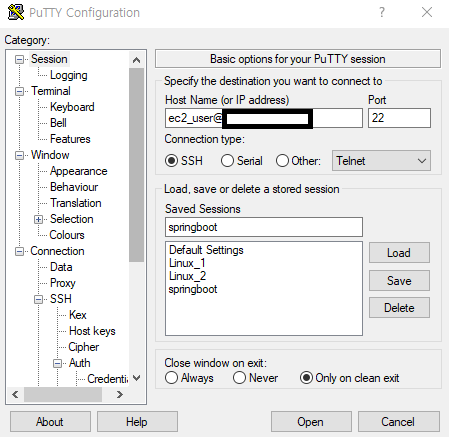Open the Telnet connection type dropdown
Viewport: 450px width, 437px height.
tap(381, 161)
